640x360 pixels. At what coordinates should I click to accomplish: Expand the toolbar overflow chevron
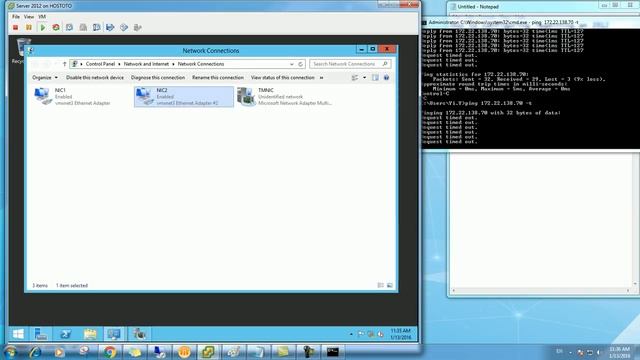click(322, 78)
